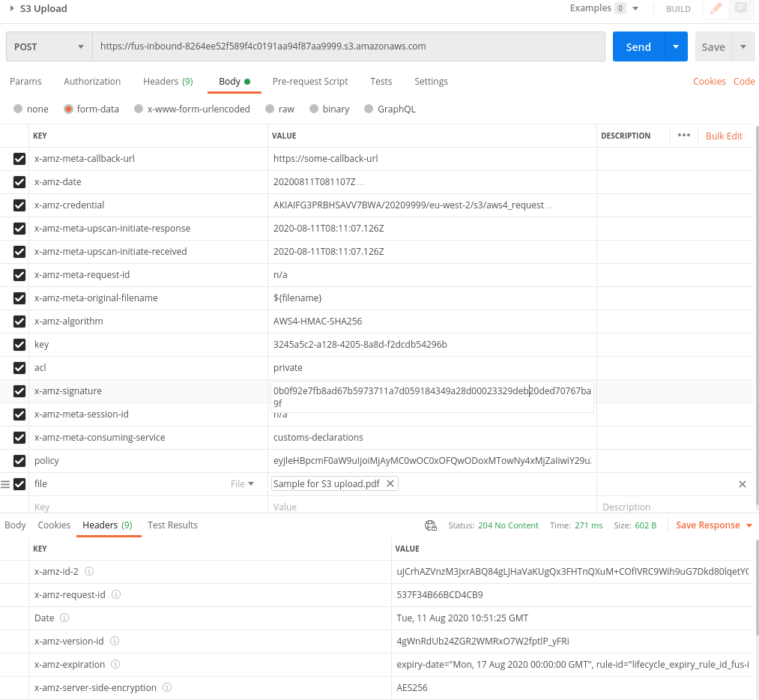Show info for Date header
759x700 pixels.
click(64, 618)
